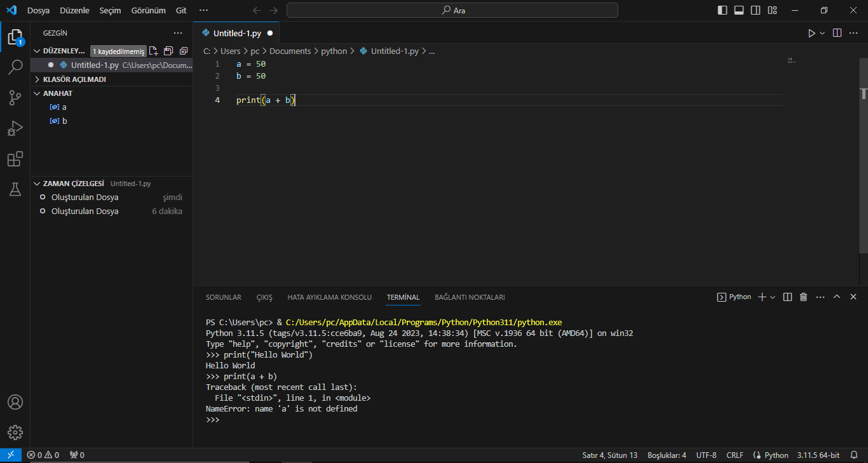
Task: Open the Testing flask icon
Action: (15, 189)
